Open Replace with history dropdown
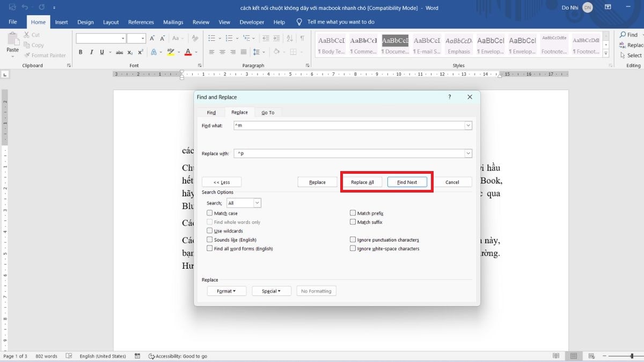This screenshot has height=362, width=644. pyautogui.click(x=468, y=153)
